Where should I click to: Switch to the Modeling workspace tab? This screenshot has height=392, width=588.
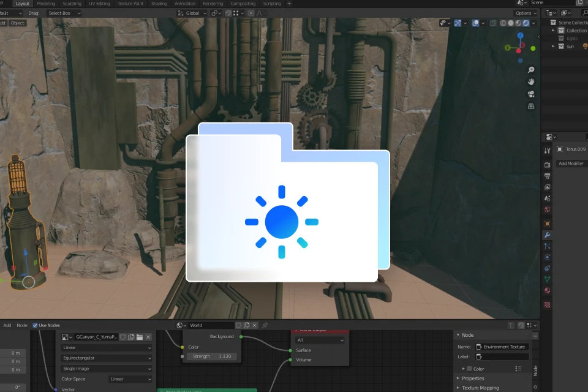[46, 4]
